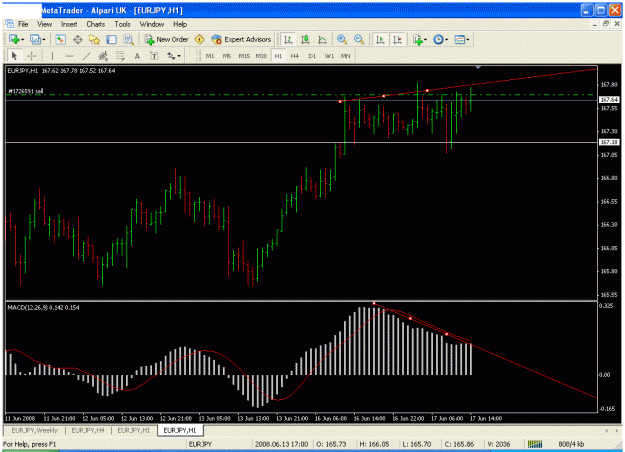Expand the Arrows tool dropdown arrow

pos(179,56)
